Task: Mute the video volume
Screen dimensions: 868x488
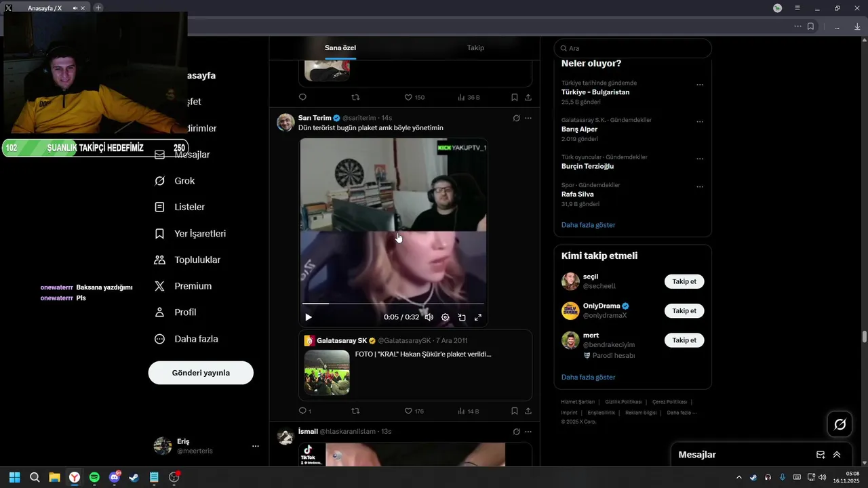Action: tap(429, 317)
